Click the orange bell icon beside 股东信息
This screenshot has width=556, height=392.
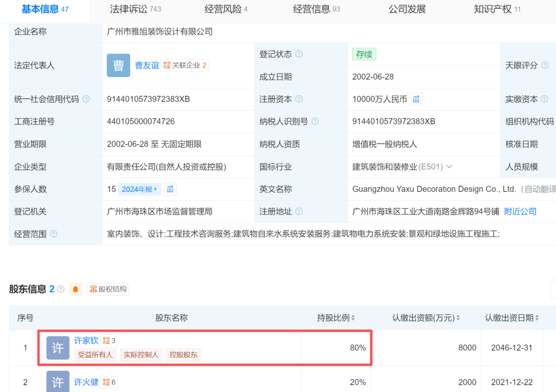(76, 289)
